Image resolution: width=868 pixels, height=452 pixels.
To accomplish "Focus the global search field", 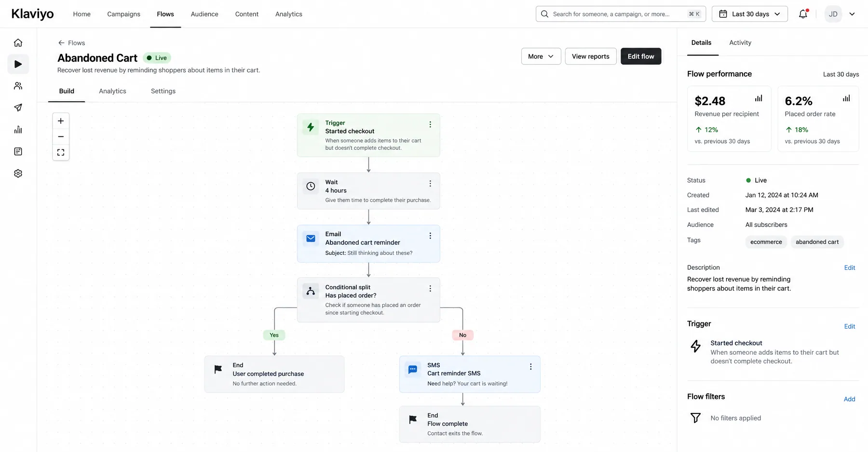I will 621,14.
